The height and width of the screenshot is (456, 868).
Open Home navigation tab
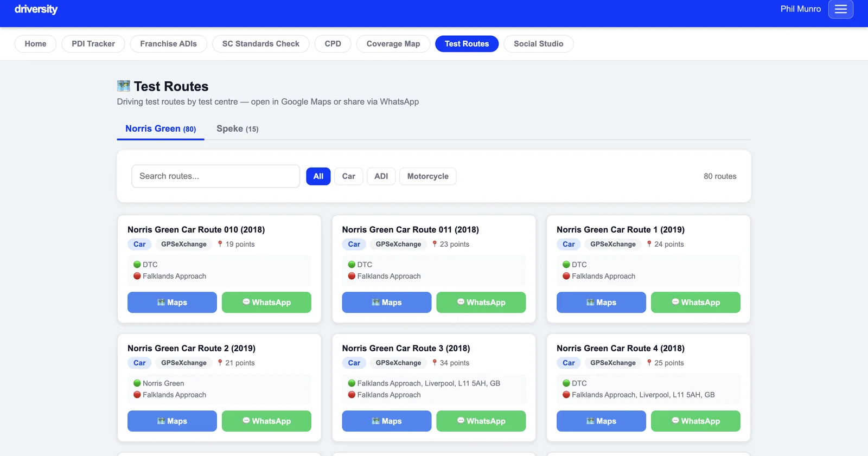point(35,44)
